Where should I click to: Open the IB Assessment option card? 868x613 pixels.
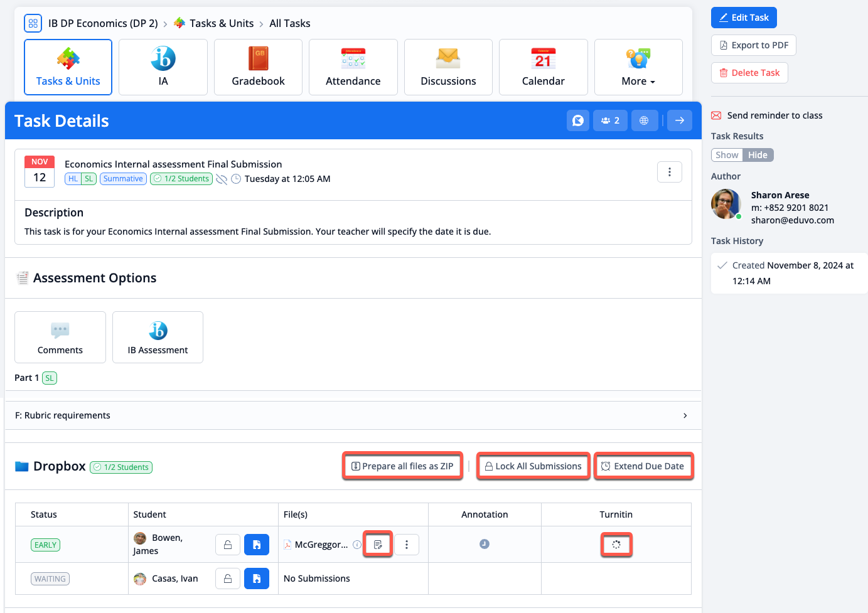[158, 337]
